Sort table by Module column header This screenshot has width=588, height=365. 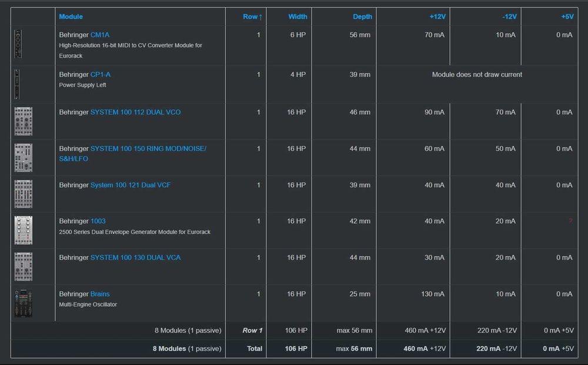click(71, 16)
